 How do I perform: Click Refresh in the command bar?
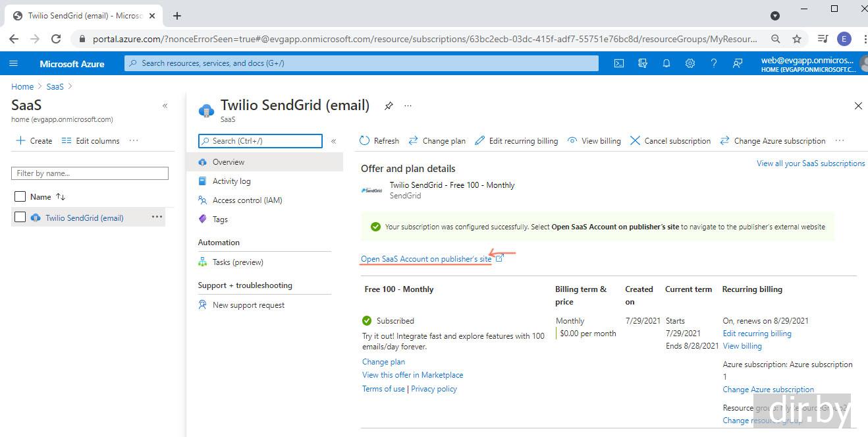click(379, 141)
